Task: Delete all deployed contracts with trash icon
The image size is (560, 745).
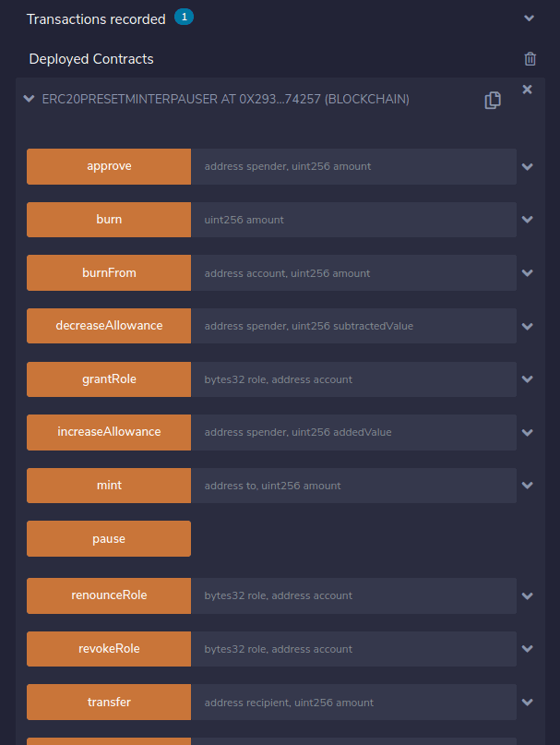Action: [x=530, y=59]
